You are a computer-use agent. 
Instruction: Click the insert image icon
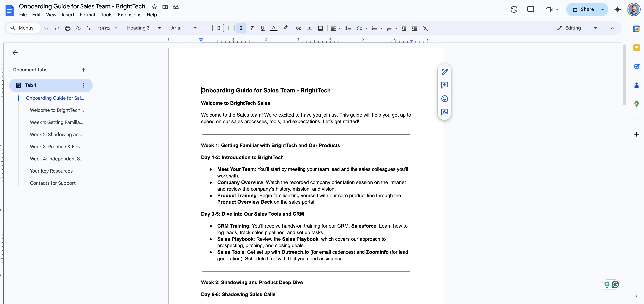(320, 28)
